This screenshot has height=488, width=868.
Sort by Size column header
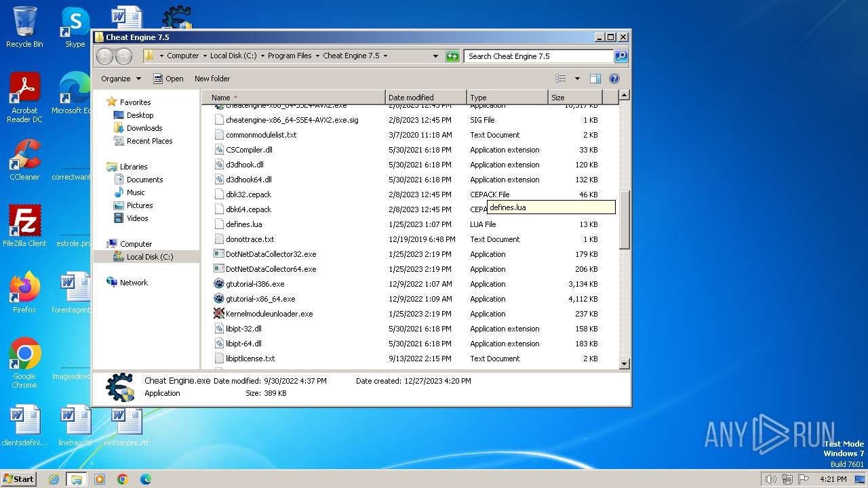click(575, 98)
